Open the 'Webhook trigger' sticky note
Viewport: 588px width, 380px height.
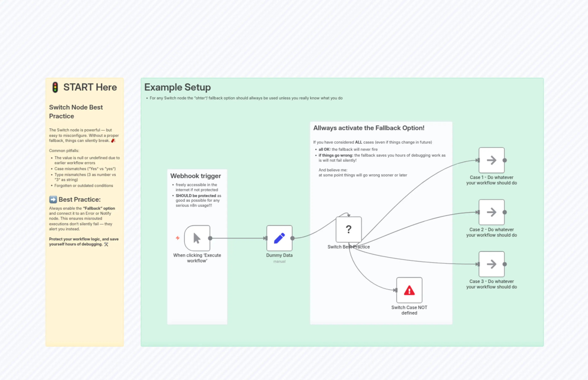coord(196,176)
